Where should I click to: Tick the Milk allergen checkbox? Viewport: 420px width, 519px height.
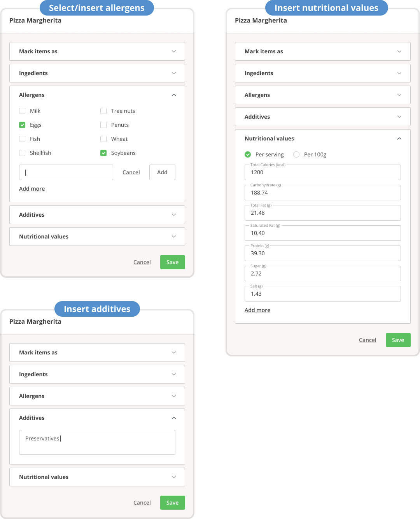pos(22,111)
